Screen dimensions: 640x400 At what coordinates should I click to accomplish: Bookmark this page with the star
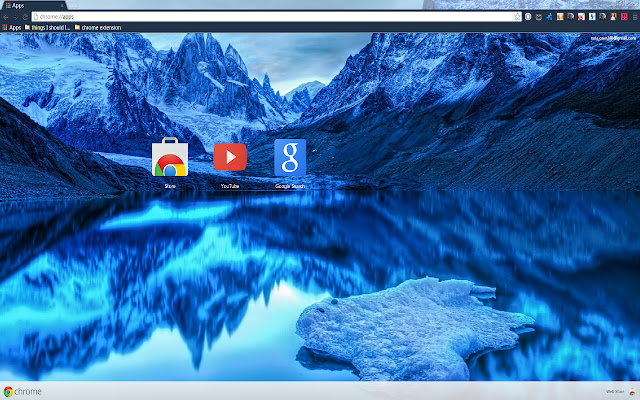click(x=518, y=17)
